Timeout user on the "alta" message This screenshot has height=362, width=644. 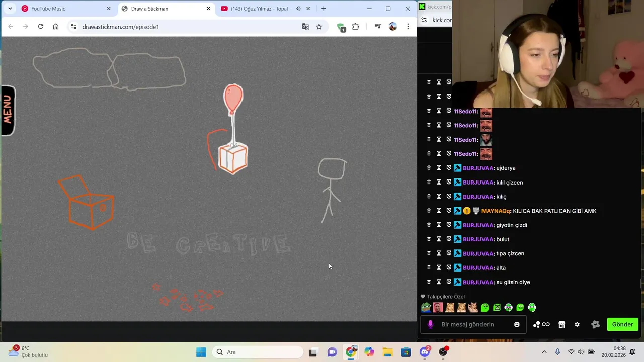tap(439, 268)
